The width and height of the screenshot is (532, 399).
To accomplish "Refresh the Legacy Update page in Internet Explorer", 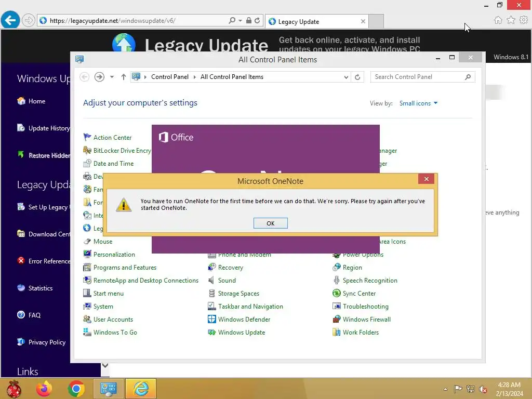I will tap(257, 21).
